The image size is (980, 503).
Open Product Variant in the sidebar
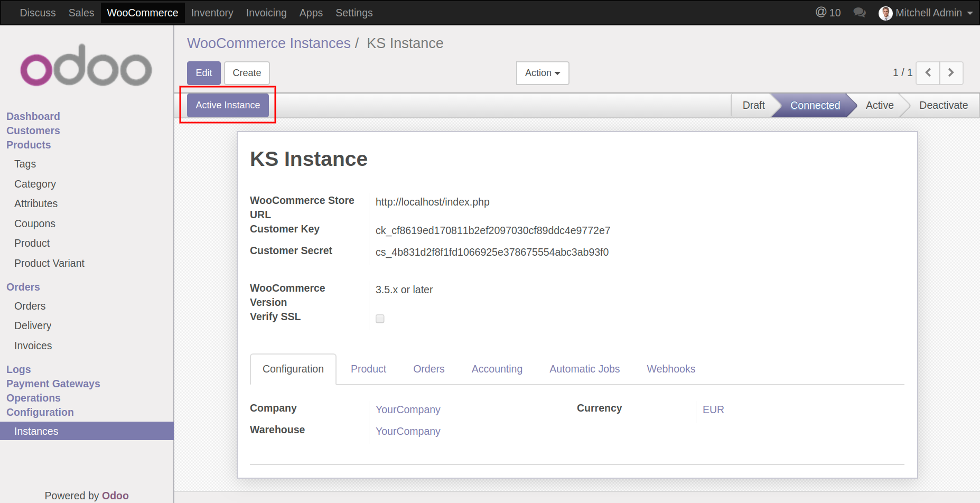[x=49, y=263]
